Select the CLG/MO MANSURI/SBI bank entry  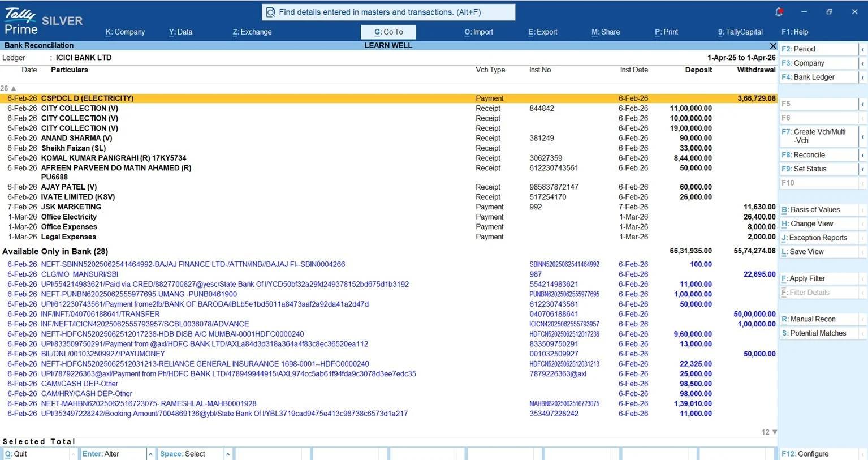pos(388,274)
